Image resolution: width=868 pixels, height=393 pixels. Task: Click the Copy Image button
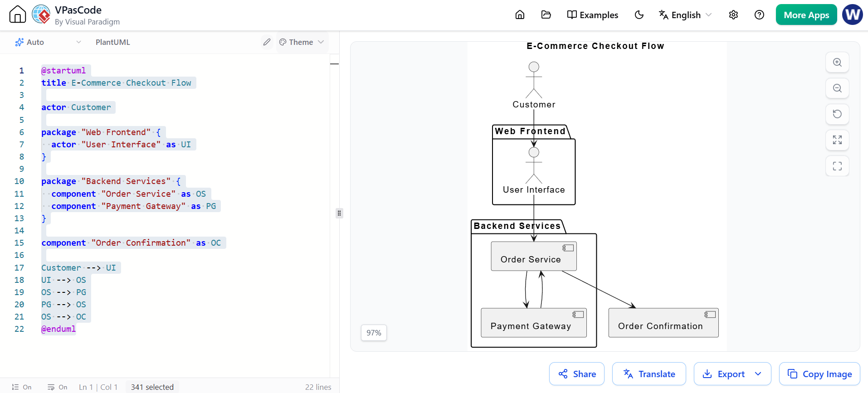(x=819, y=374)
